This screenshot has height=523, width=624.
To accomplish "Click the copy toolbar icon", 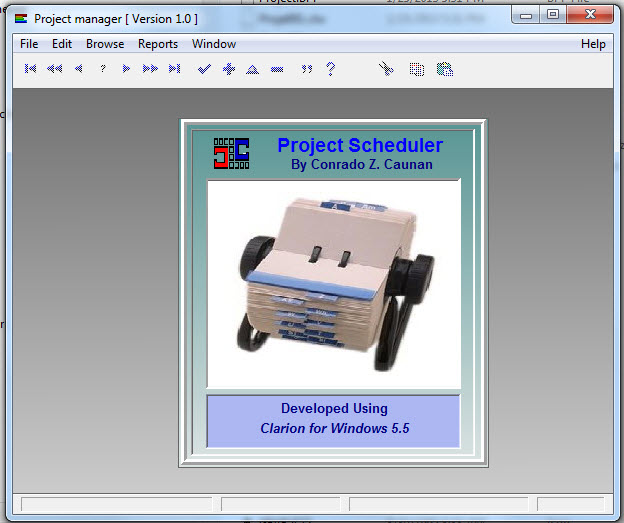I will coord(416,69).
